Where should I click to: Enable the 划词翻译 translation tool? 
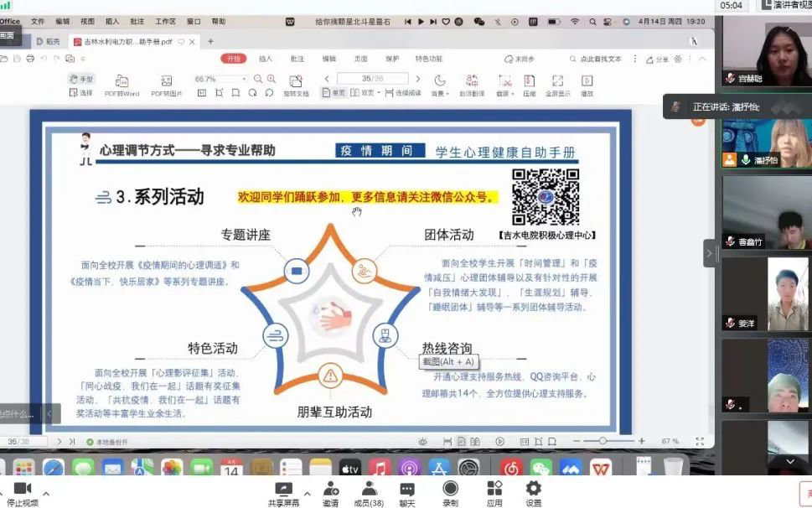pyautogui.click(x=471, y=80)
